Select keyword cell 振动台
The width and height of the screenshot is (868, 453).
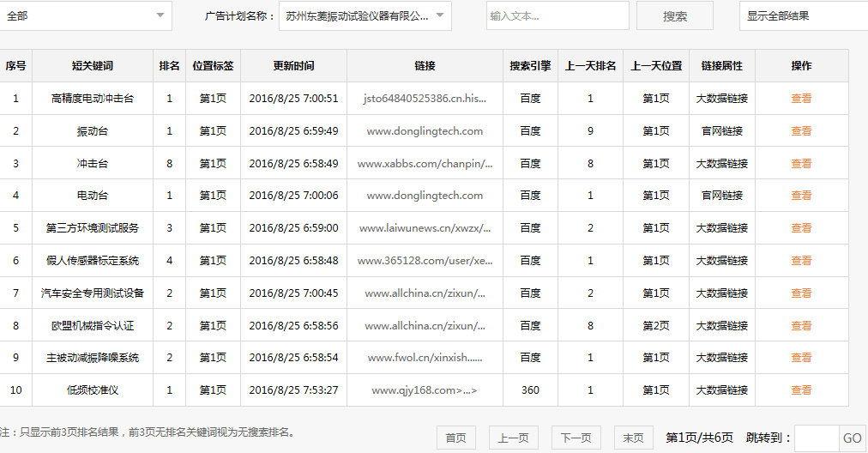93,131
